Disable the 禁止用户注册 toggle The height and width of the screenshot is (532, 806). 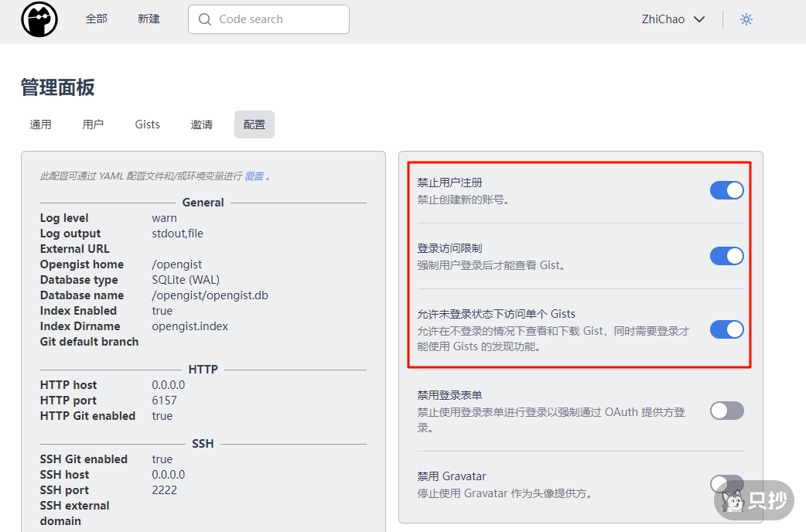726,190
